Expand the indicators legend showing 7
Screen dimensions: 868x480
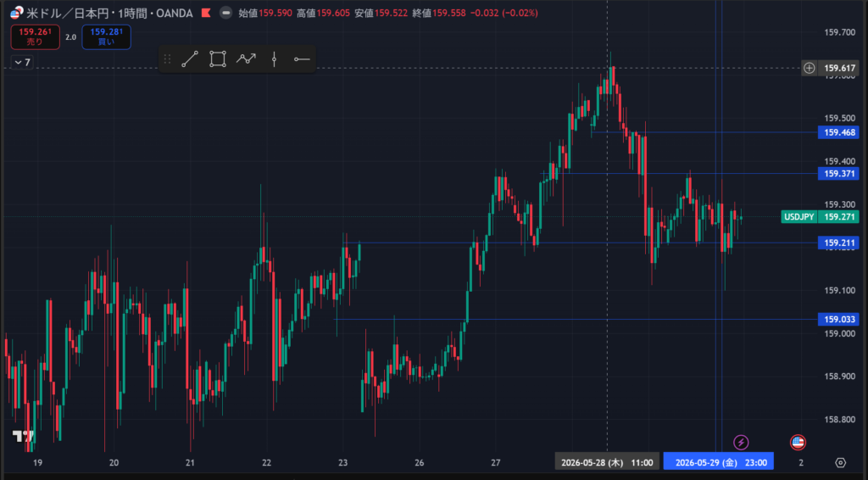[x=22, y=63]
